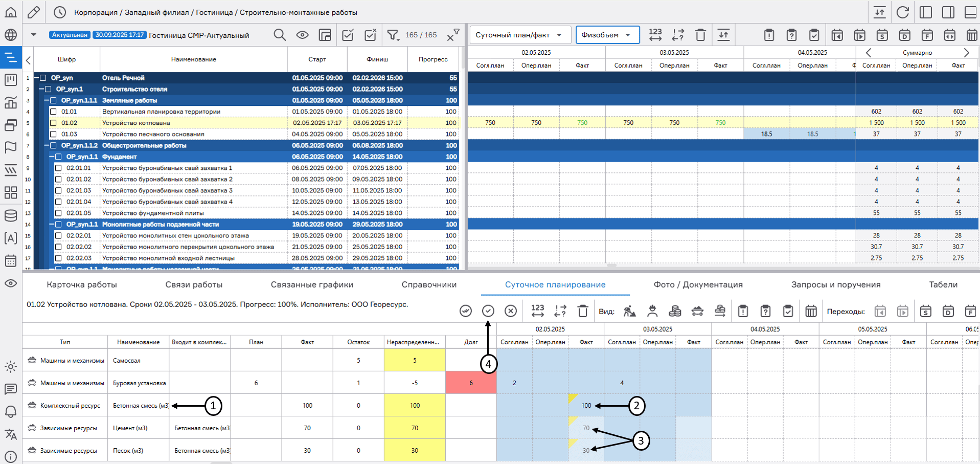Click the refresh icon in top bar
This screenshot has width=980, height=464.
pyautogui.click(x=903, y=12)
